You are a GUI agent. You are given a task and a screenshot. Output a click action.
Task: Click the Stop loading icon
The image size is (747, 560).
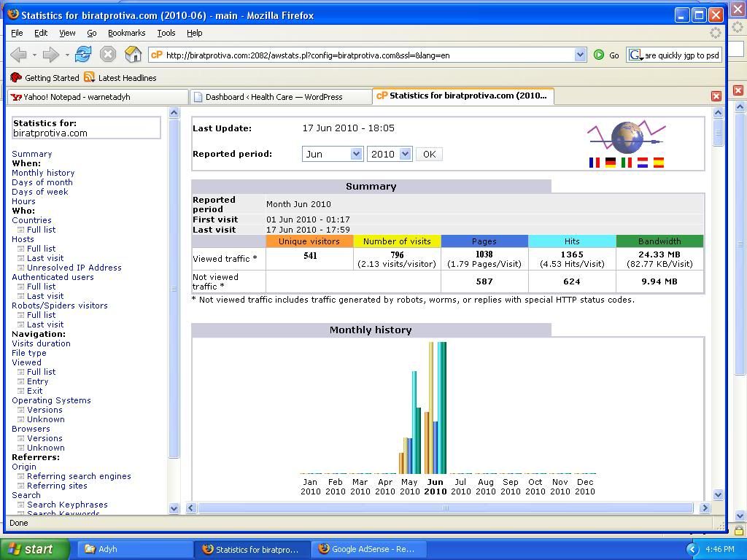pyautogui.click(x=108, y=55)
